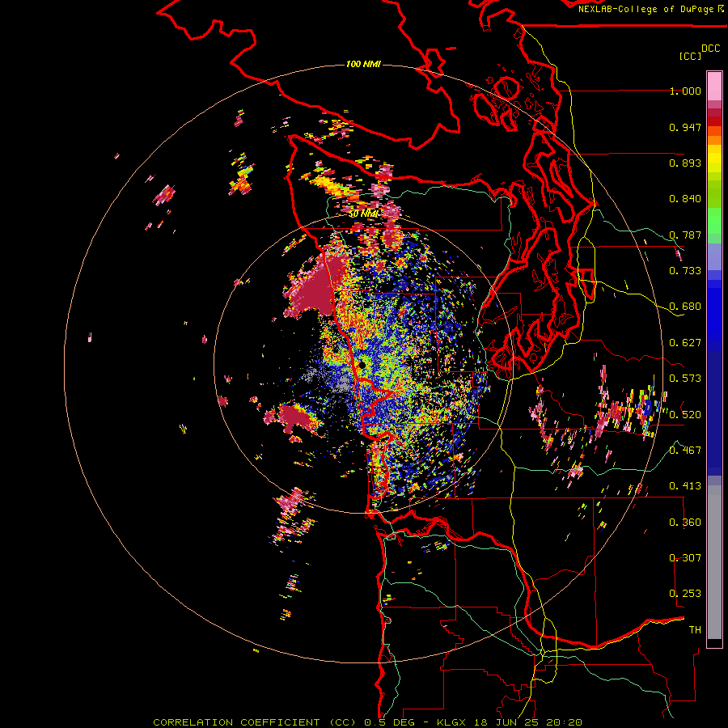The width and height of the screenshot is (728, 728).
Task: Select the 0.627 scale value
Action: 685,343
